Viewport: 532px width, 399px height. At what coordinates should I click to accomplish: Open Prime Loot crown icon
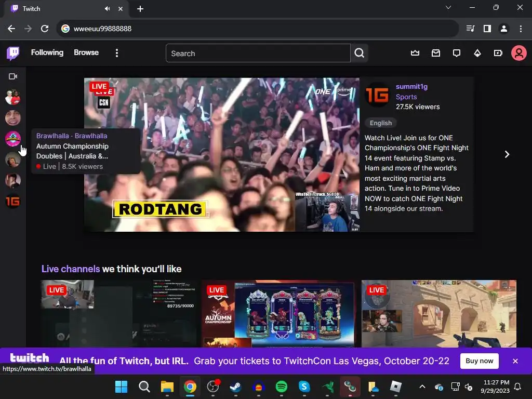tap(415, 53)
